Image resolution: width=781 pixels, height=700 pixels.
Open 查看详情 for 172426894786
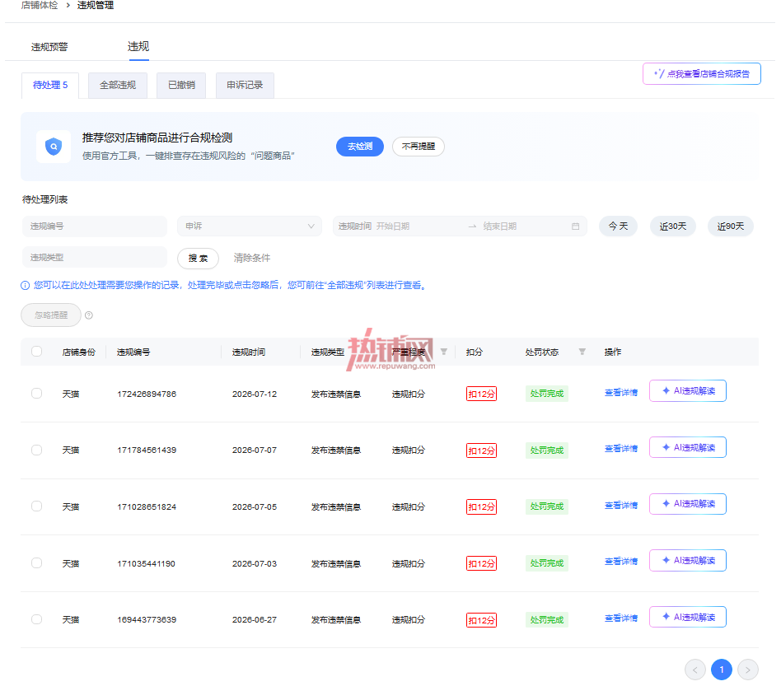(621, 392)
